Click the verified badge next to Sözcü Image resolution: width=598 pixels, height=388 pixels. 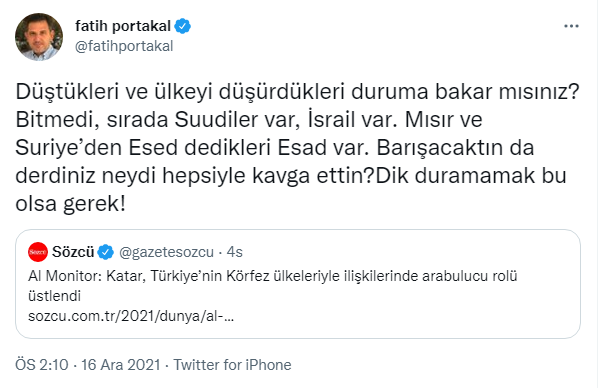[x=106, y=252]
